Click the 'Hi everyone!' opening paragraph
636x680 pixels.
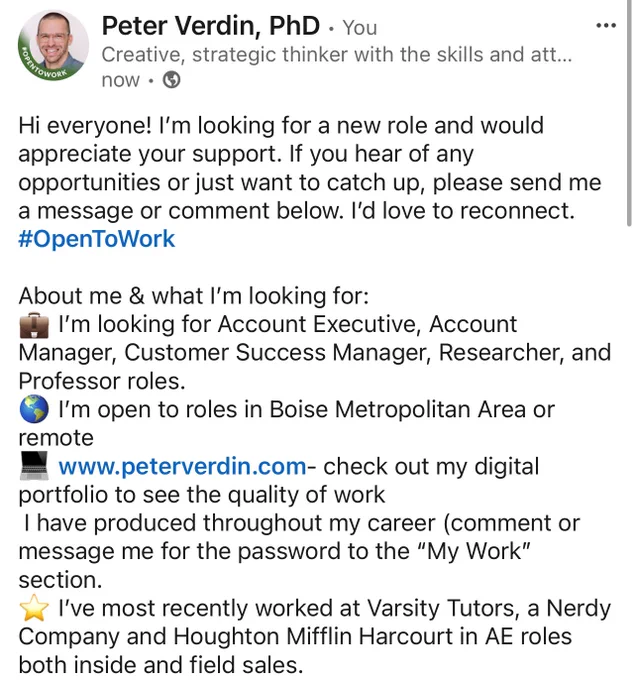click(x=310, y=168)
